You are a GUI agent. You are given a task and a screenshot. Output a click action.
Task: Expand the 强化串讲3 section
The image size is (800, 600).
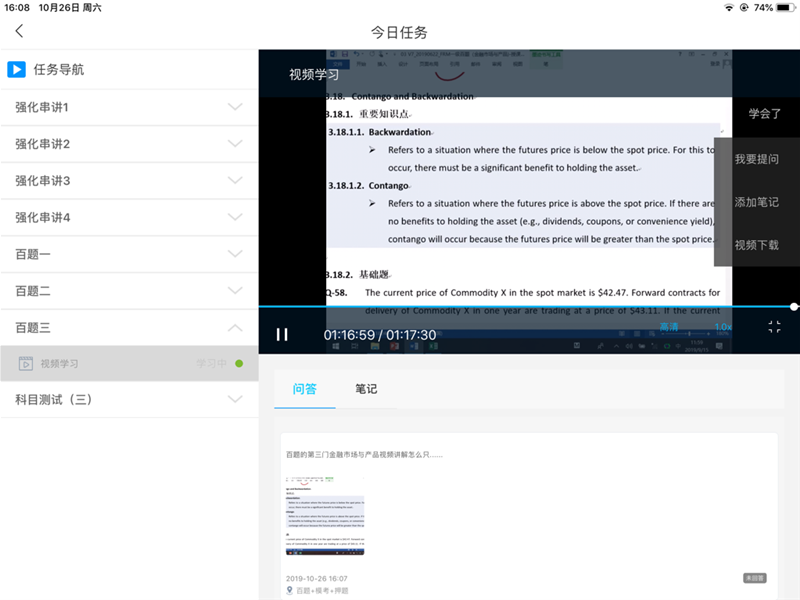(x=235, y=181)
